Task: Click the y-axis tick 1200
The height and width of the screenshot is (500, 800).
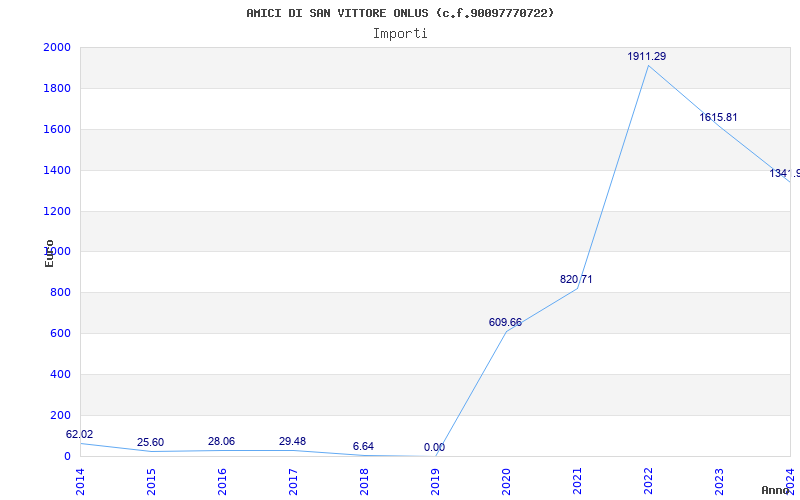Action: (57, 211)
